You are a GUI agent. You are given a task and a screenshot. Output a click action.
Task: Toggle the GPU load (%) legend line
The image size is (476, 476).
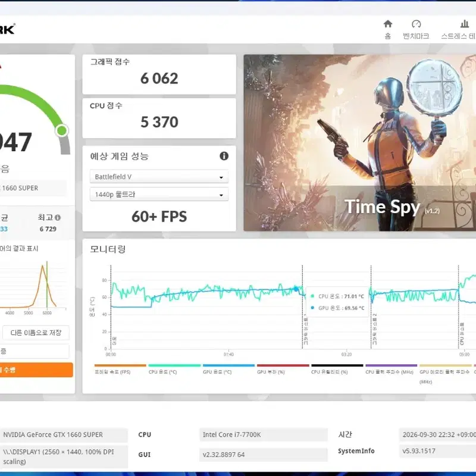click(x=283, y=369)
